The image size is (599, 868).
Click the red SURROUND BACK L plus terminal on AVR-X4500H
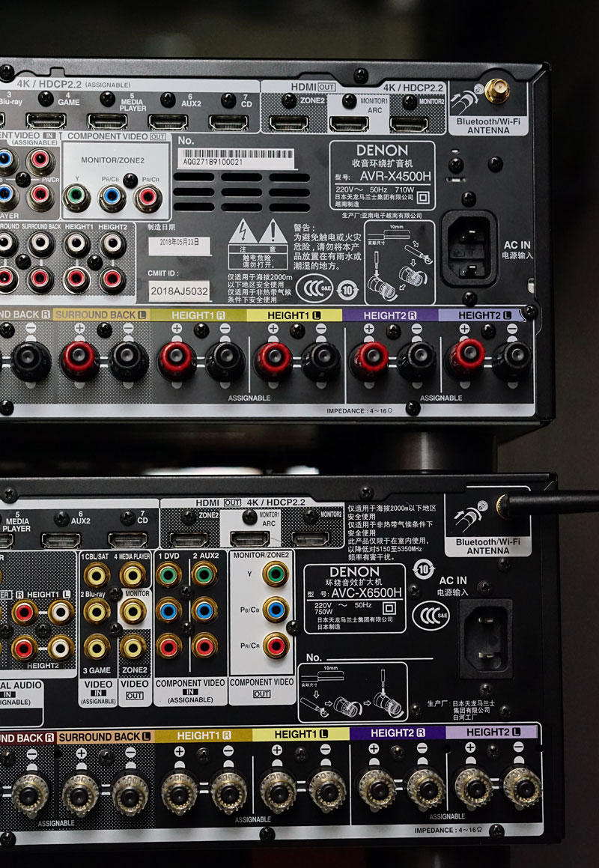click(x=79, y=360)
